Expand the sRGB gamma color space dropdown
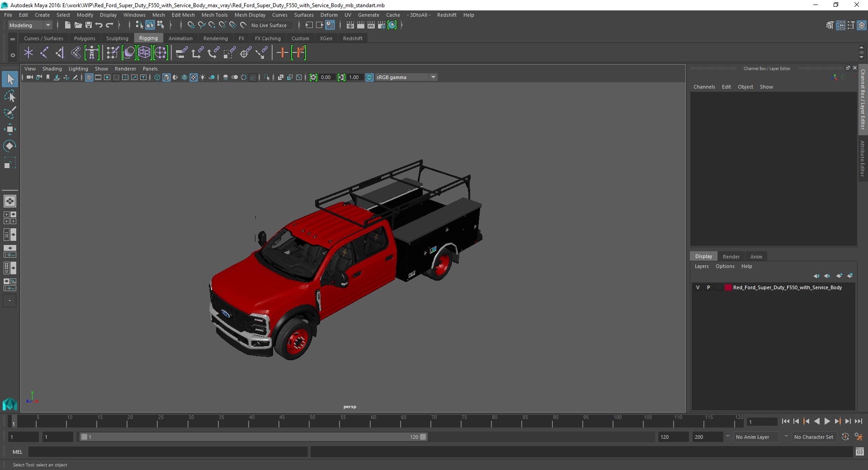This screenshot has height=470, width=868. 433,77
